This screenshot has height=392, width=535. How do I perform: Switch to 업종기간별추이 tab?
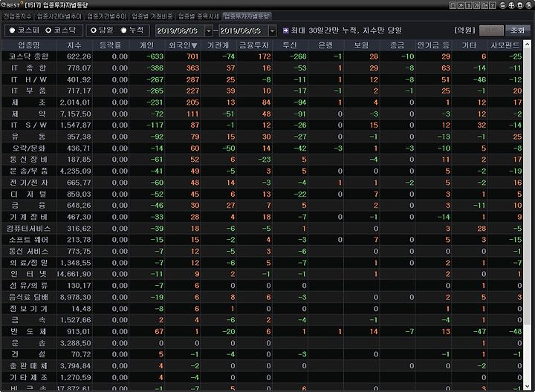click(x=107, y=16)
